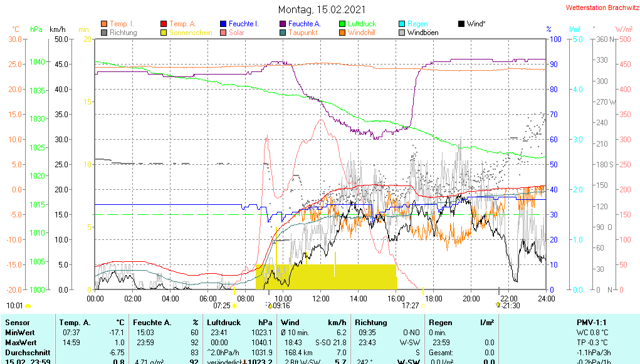Click the moon icon beside 21:30
The width and height of the screenshot is (640, 364).
(498, 306)
